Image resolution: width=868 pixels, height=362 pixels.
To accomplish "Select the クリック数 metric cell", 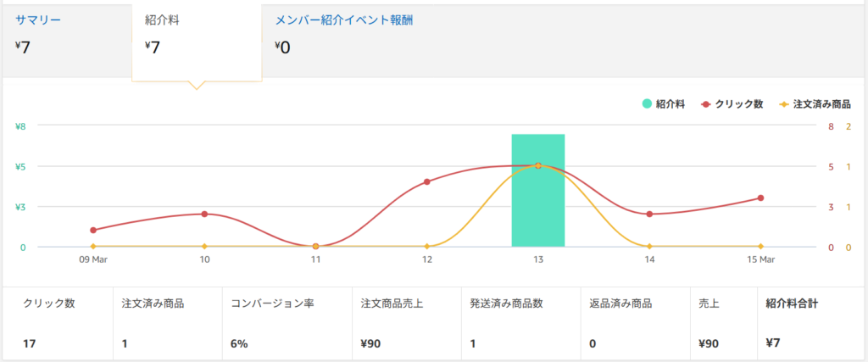I will click(57, 323).
